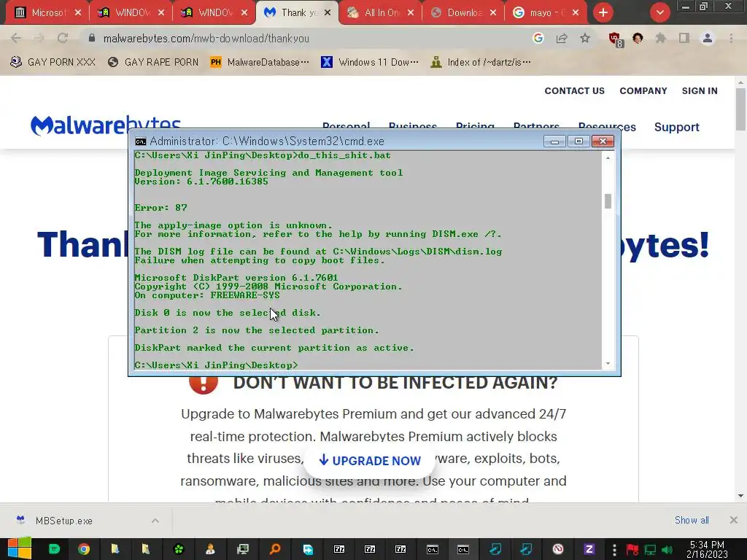This screenshot has width=747, height=560.
Task: Close the Thank you tab
Action: pyautogui.click(x=328, y=13)
